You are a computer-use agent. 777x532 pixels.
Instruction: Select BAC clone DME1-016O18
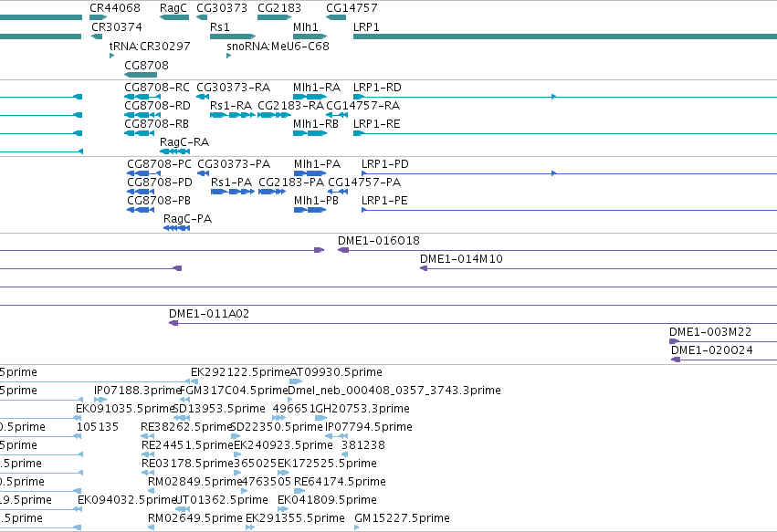(x=379, y=241)
